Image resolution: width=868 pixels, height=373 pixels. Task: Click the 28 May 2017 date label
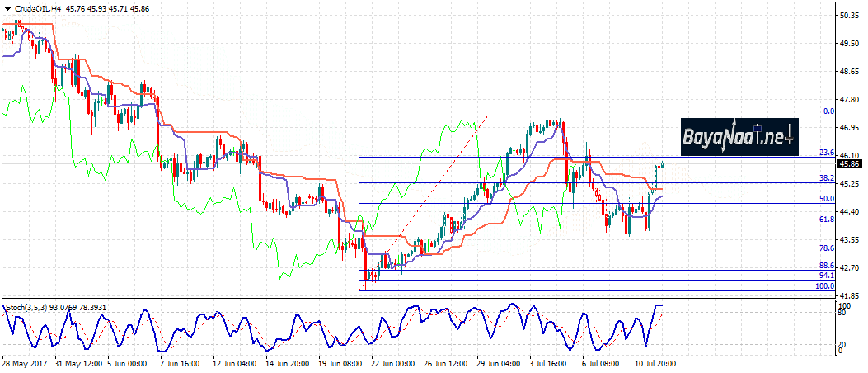point(24,364)
